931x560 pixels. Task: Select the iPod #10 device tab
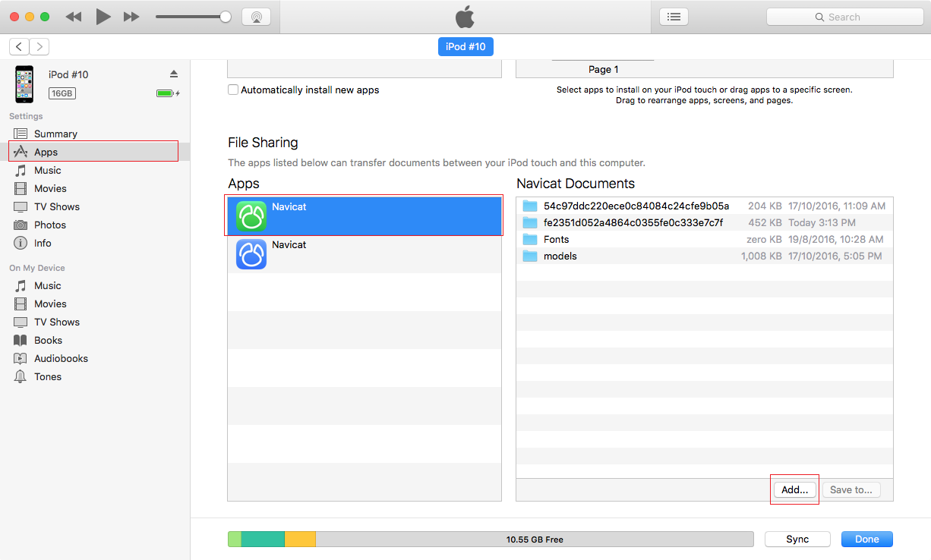point(465,47)
